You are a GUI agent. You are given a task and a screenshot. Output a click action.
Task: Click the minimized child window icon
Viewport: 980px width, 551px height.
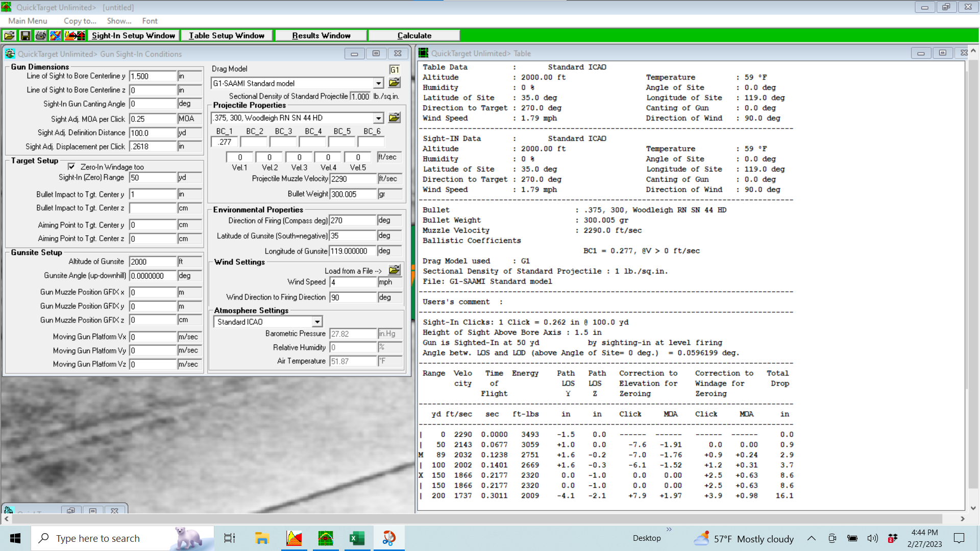pyautogui.click(x=9, y=510)
